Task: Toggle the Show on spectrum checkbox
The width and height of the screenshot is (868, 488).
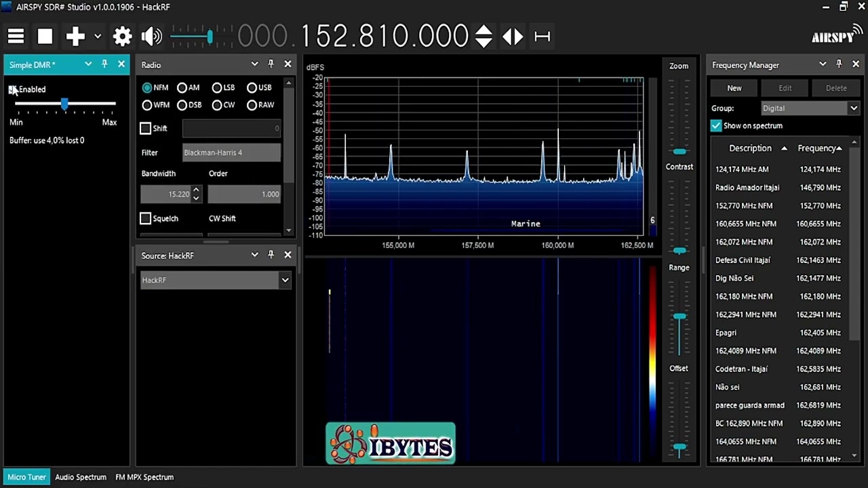Action: coord(716,126)
